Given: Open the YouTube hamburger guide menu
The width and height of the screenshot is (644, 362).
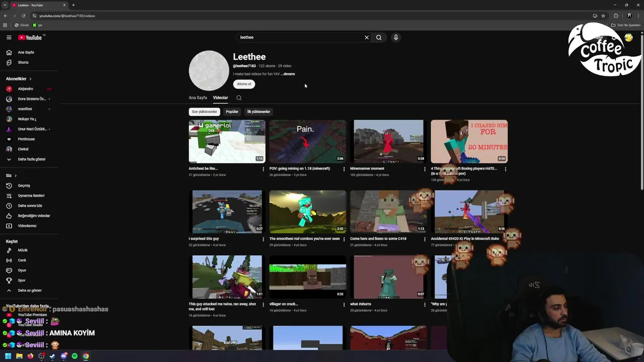Looking at the screenshot, I should [x=9, y=37].
